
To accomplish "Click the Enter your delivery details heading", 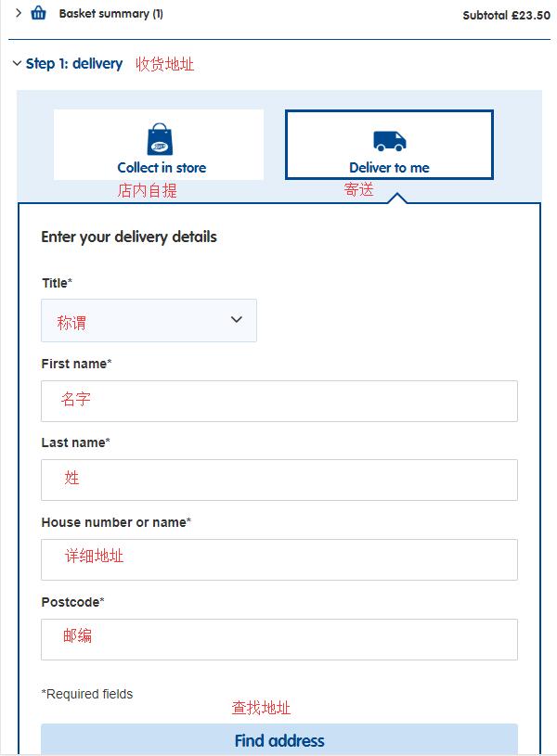I will [129, 237].
